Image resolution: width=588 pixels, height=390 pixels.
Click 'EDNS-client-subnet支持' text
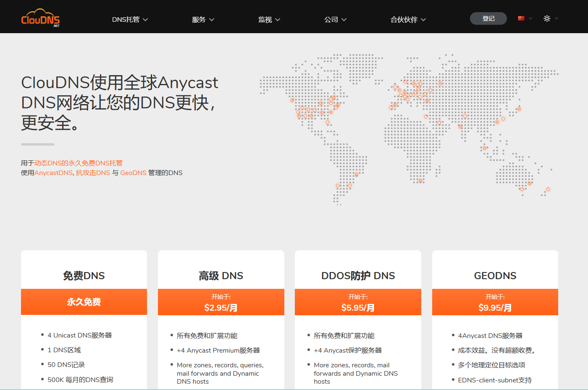point(495,380)
